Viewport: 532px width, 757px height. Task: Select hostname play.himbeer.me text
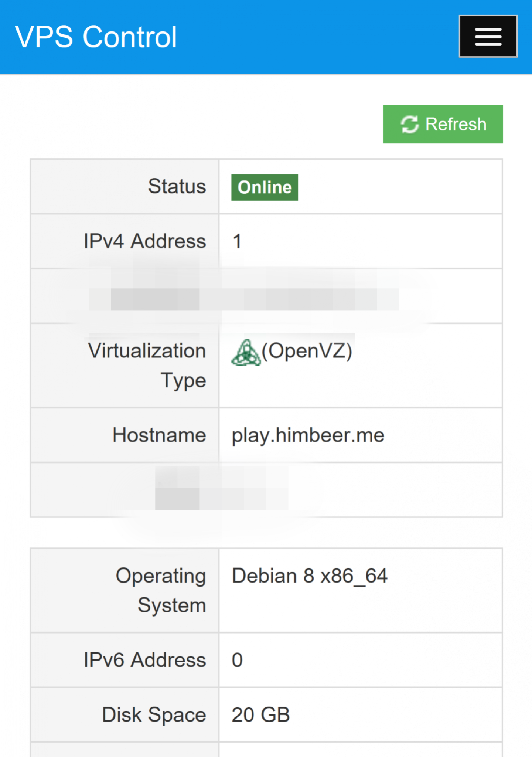308,435
